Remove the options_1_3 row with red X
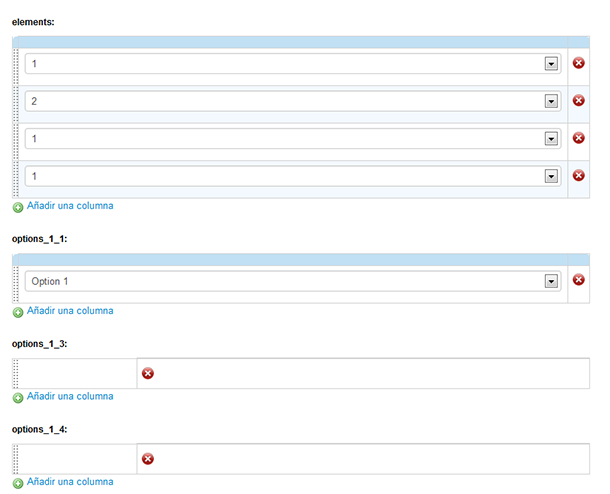Screen dimensions: 610x494 [148, 373]
